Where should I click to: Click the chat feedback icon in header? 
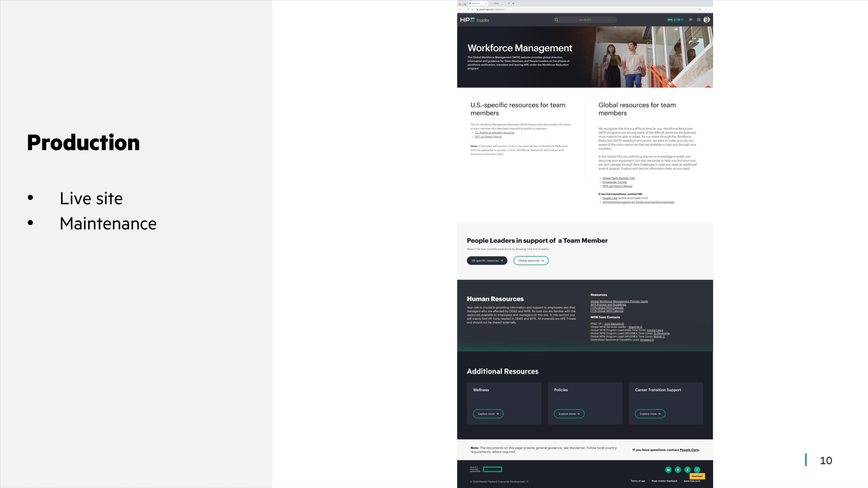click(691, 20)
